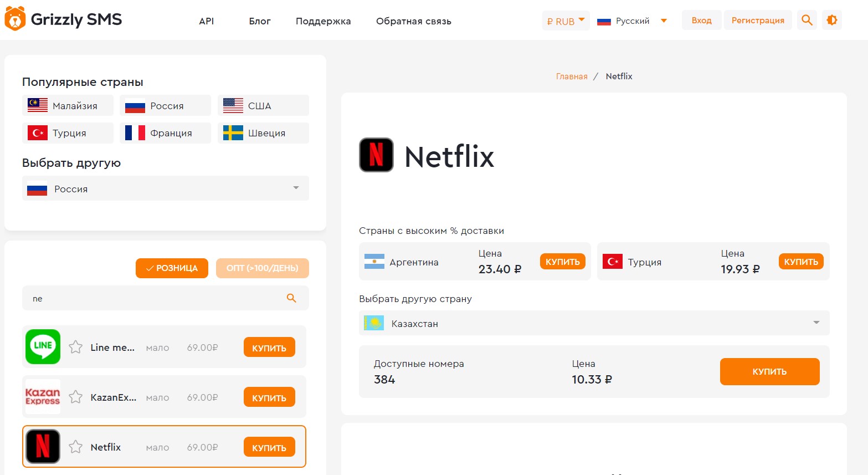Favorite KazanExpress with star icon
This screenshot has height=475, width=868.
click(76, 397)
